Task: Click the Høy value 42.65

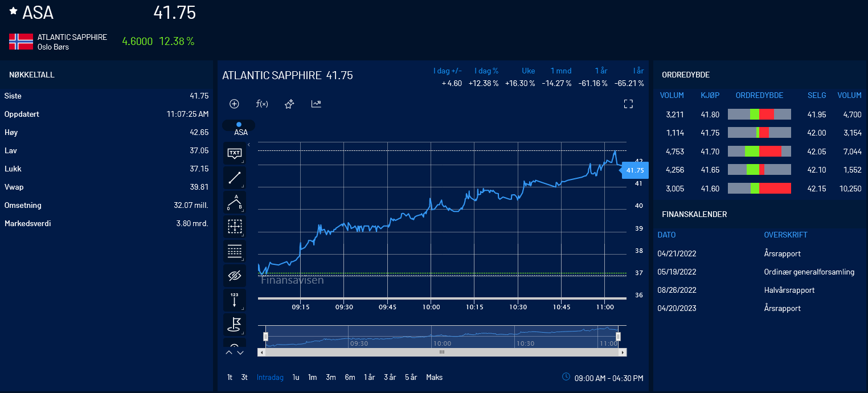Action: (199, 132)
